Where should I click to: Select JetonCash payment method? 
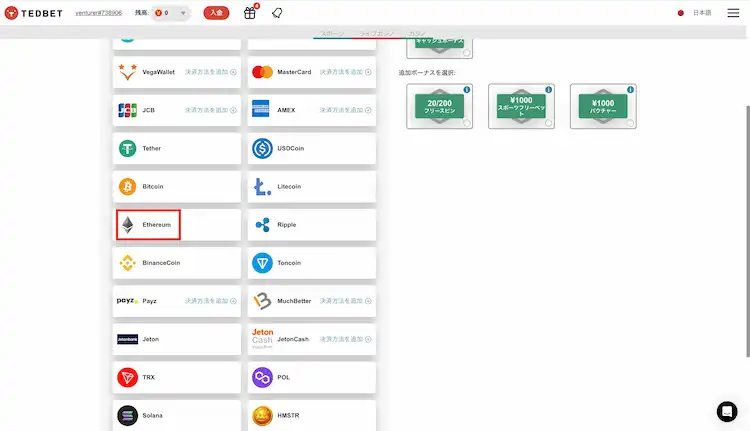click(311, 339)
